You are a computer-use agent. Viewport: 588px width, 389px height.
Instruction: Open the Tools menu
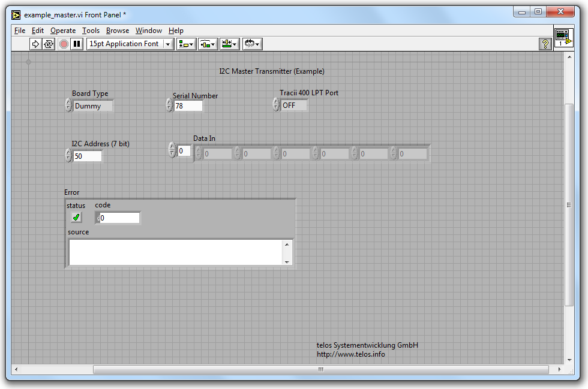coord(91,31)
